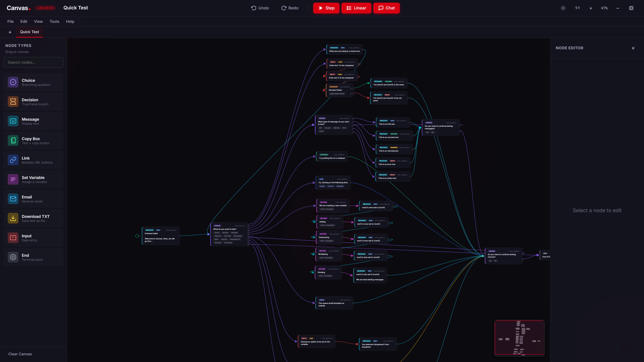Select the Choice node type icon
This screenshot has width=644, height=362.
(13, 82)
